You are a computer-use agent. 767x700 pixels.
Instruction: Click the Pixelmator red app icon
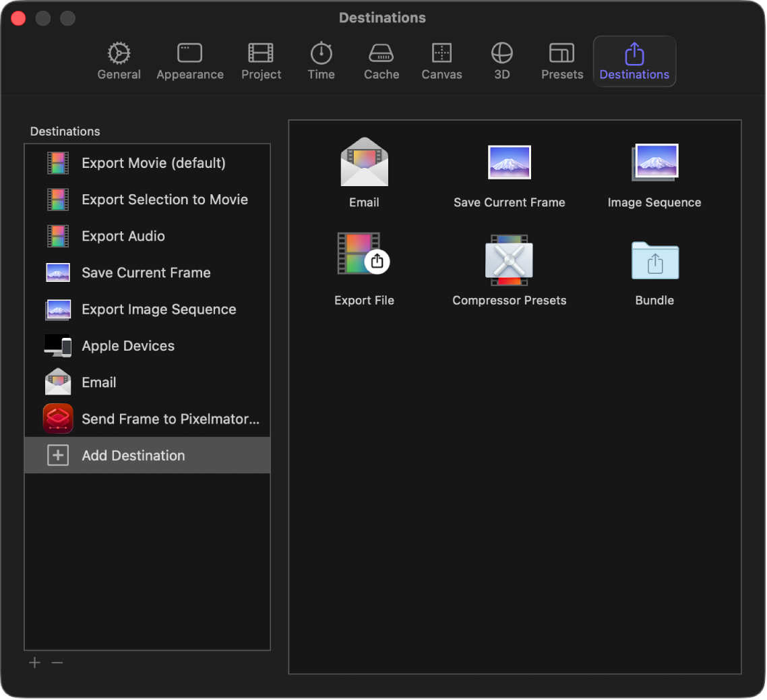click(x=58, y=419)
